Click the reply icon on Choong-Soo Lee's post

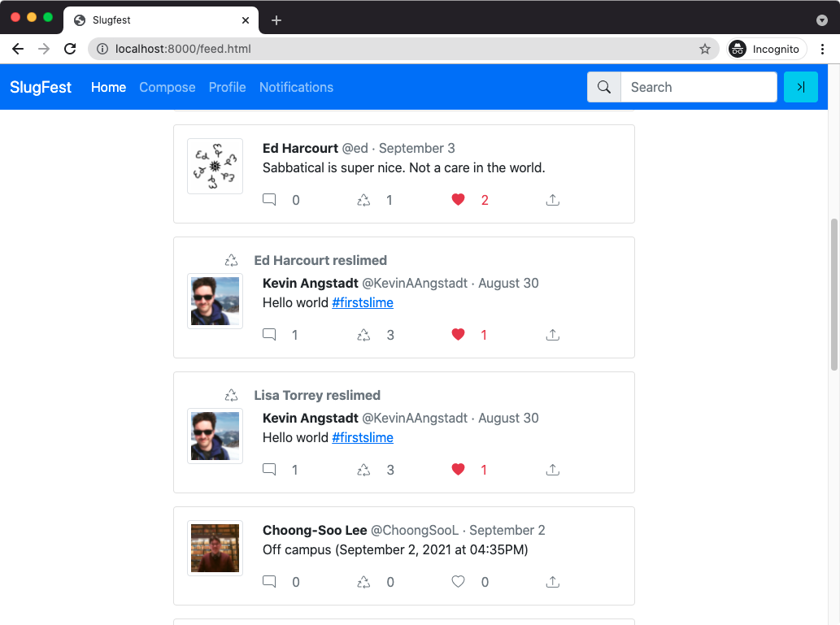click(x=269, y=582)
